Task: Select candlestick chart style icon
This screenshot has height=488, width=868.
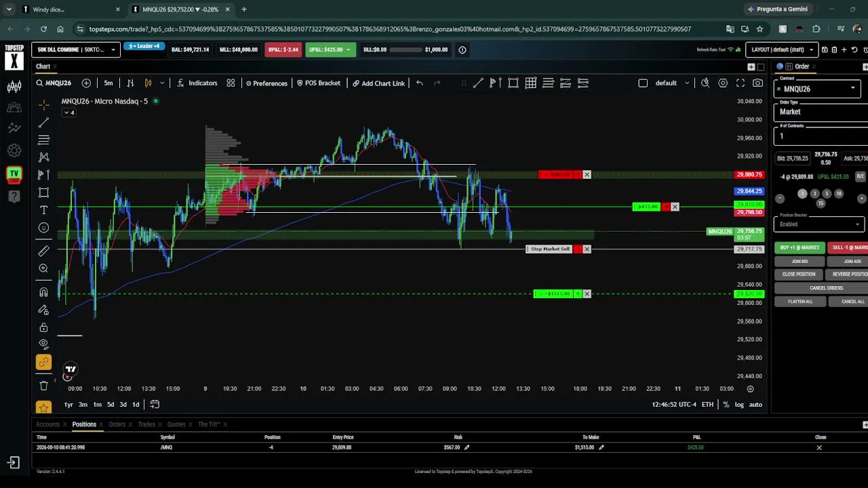Action: (148, 83)
